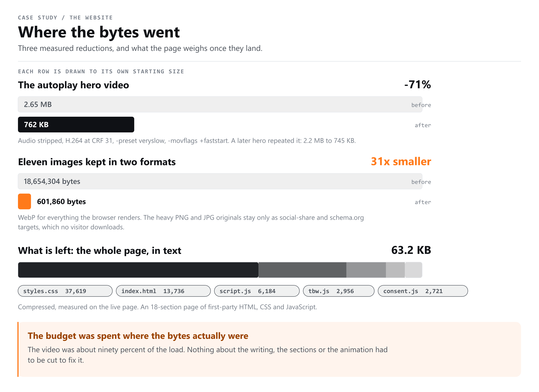The image size is (539, 392).
Task: Click the orange budget callout heading
Action: (x=138, y=336)
